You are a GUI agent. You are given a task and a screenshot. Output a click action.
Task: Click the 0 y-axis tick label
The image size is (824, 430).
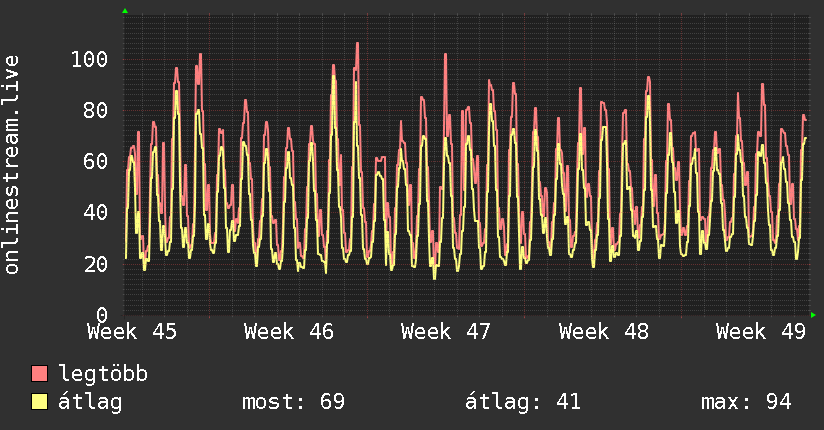[101, 315]
